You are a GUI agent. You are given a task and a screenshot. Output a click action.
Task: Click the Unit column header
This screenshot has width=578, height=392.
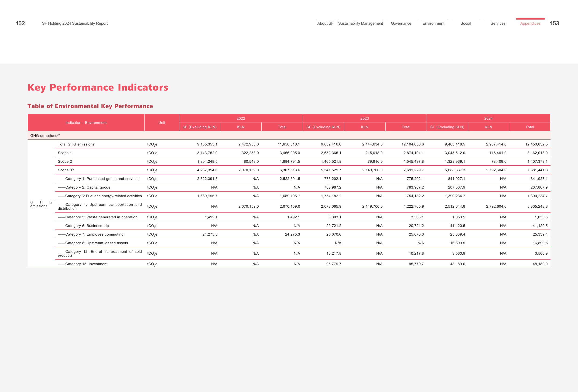[x=162, y=122]
